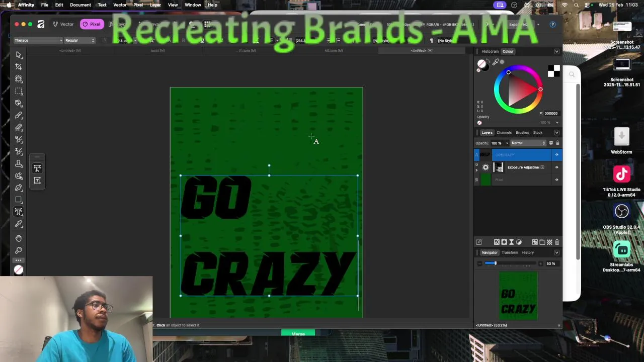Viewport: 644px width, 362px height.
Task: Click the Add Pixel Layer checkered icon
Action: [x=549, y=242]
